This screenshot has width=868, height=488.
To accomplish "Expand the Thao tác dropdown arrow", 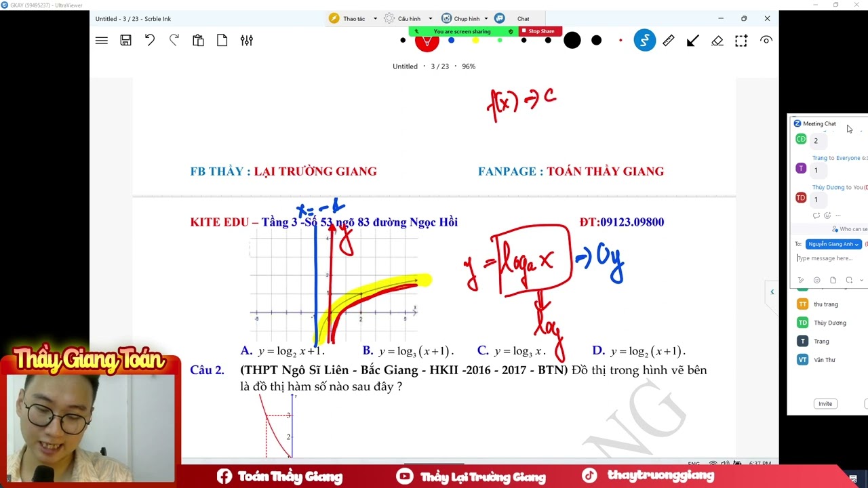I will click(x=375, y=19).
